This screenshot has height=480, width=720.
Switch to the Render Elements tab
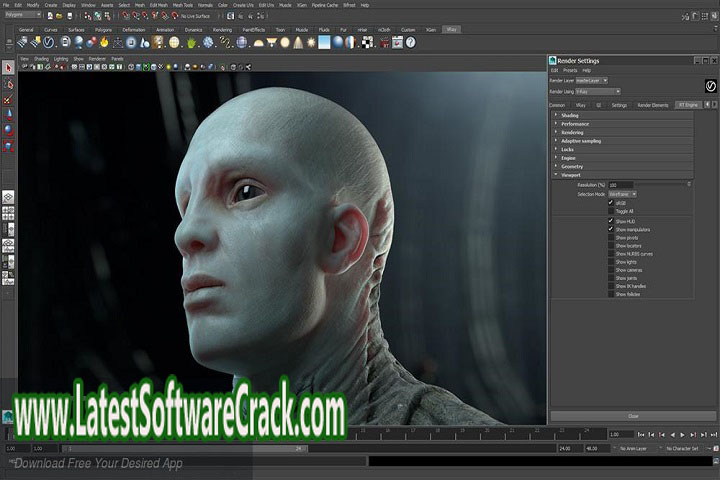tap(652, 105)
